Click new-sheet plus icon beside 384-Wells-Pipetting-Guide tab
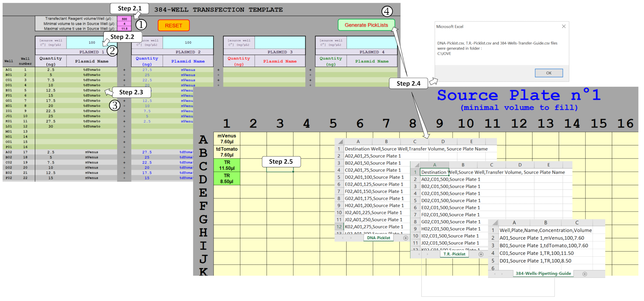Viewport: 644px width, 301px height. [584, 274]
